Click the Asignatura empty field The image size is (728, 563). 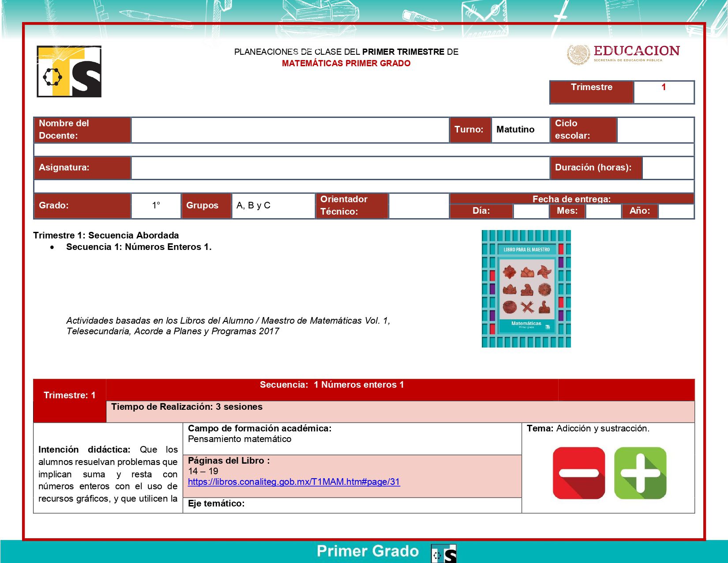point(340,168)
